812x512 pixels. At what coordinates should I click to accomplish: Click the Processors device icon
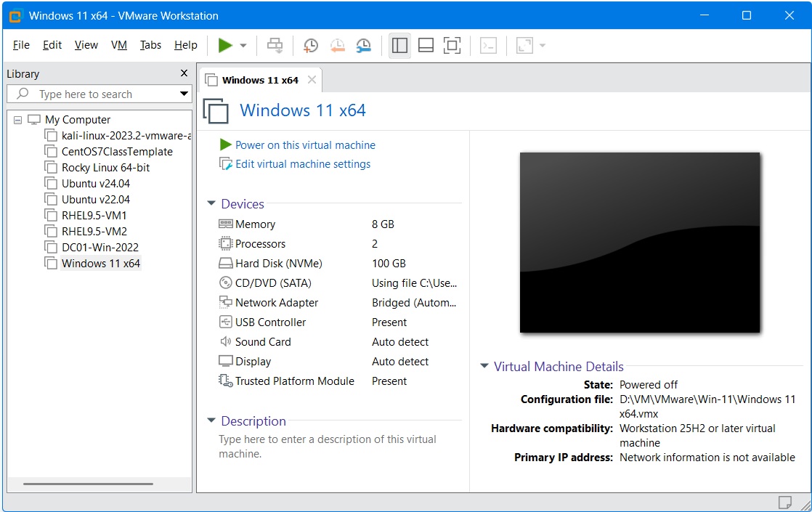click(226, 243)
